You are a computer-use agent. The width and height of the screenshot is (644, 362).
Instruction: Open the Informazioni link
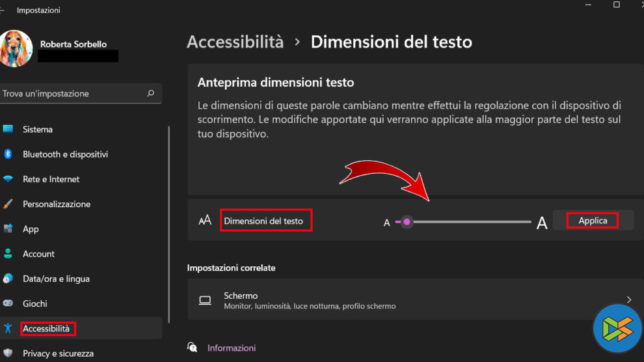[x=232, y=348]
